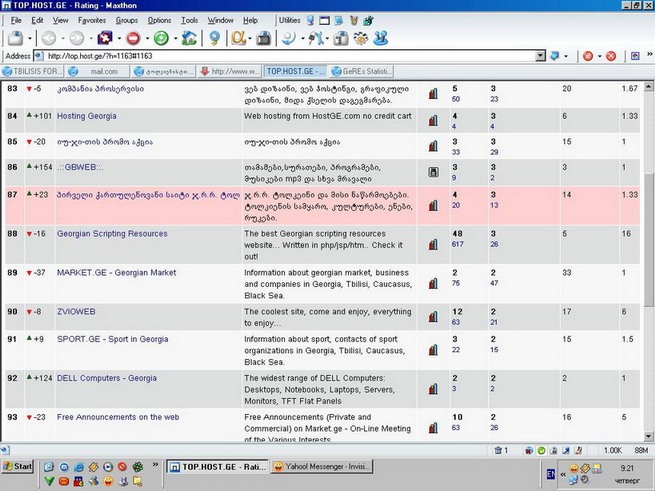The image size is (655, 491).
Task: Open DELL Computers - Georgia link
Action: coord(106,378)
